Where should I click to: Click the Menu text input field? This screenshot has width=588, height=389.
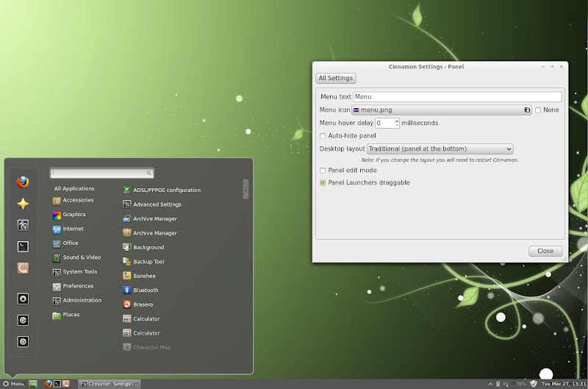pyautogui.click(x=457, y=96)
